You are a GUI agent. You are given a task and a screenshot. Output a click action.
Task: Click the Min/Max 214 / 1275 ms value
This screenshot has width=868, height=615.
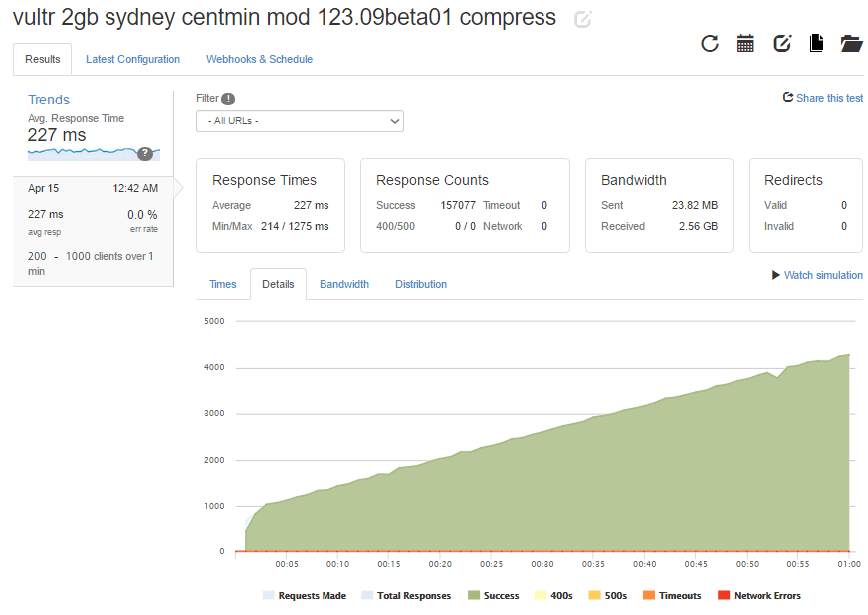point(295,227)
